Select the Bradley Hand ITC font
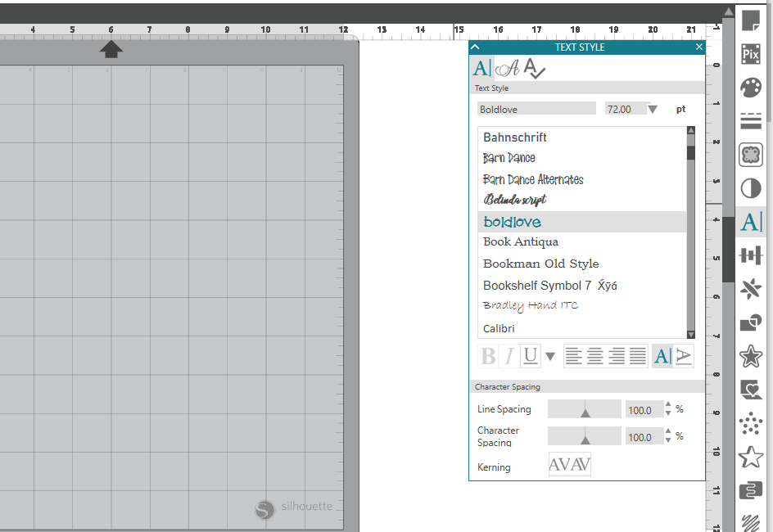Image resolution: width=773 pixels, height=532 pixels. click(581, 306)
